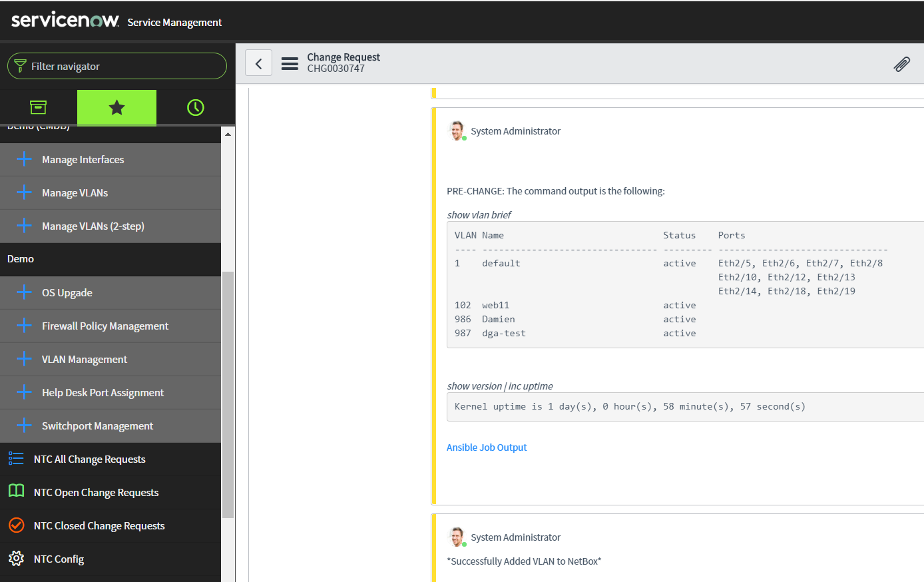Click 'Successfully Added VLAN to NetBox' text
The width and height of the screenshot is (924, 582).
click(x=524, y=561)
